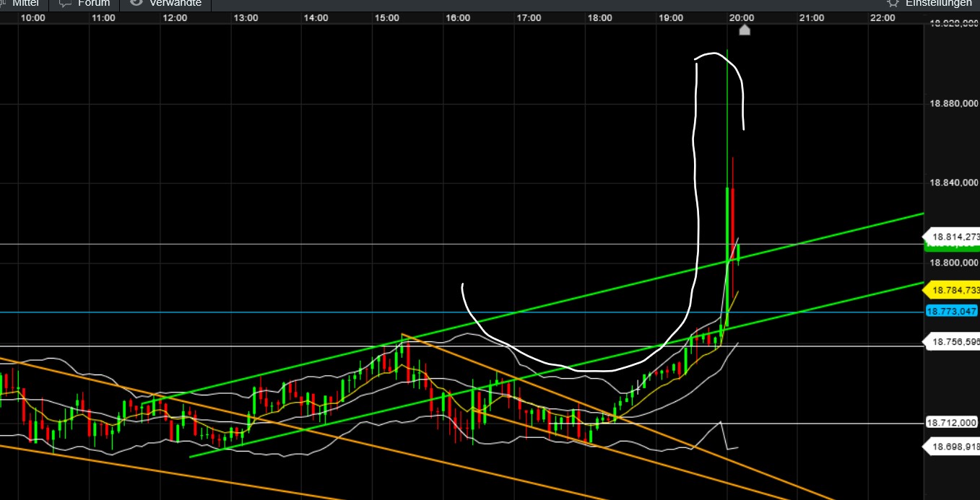Select the blue 18.773,047 price label
Image resolution: width=980 pixels, height=500 pixels.
(952, 311)
